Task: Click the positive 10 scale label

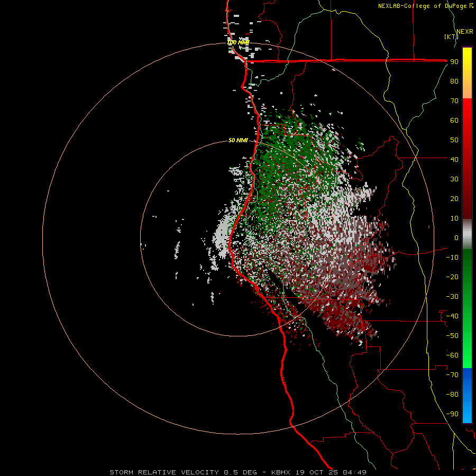Action: point(454,218)
